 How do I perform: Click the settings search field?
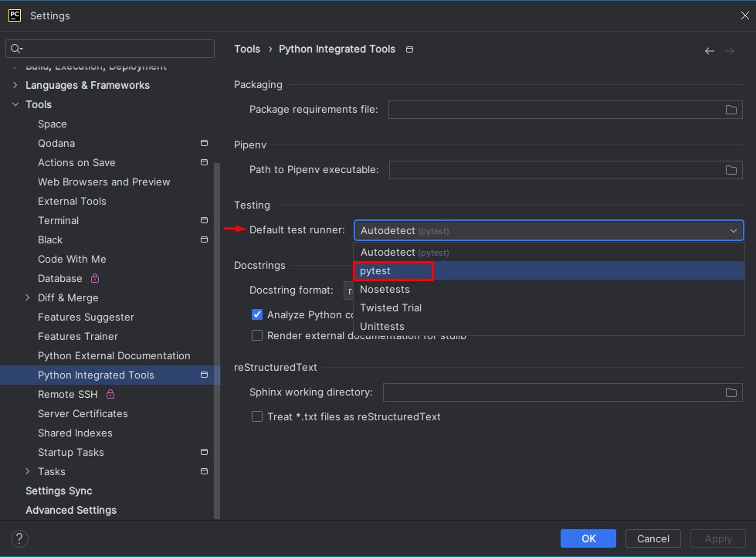click(116, 49)
